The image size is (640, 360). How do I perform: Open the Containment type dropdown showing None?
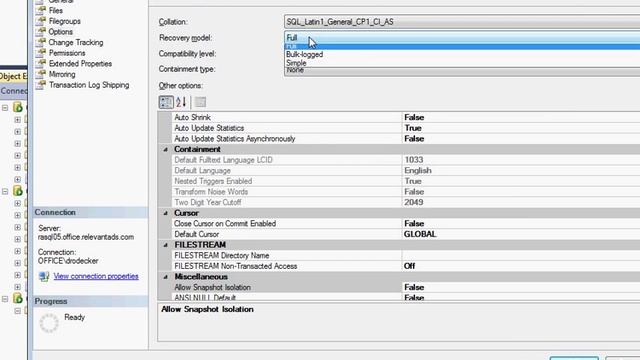pyautogui.click(x=462, y=71)
